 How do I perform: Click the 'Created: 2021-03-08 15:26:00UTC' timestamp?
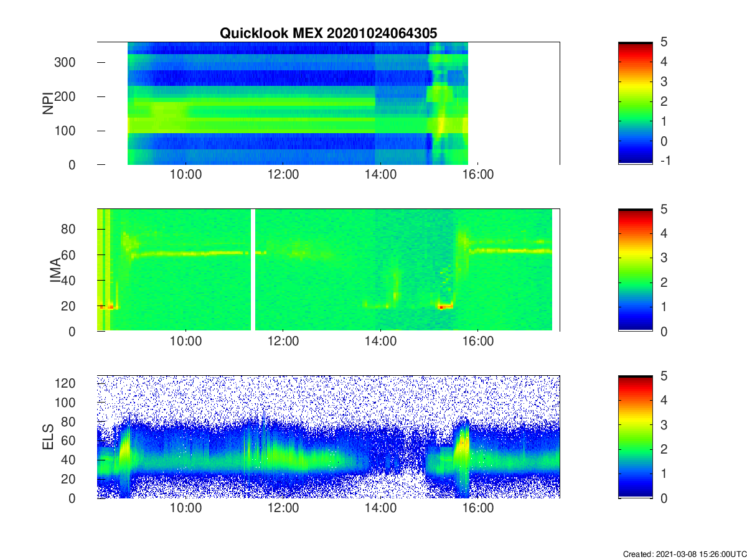(x=684, y=554)
